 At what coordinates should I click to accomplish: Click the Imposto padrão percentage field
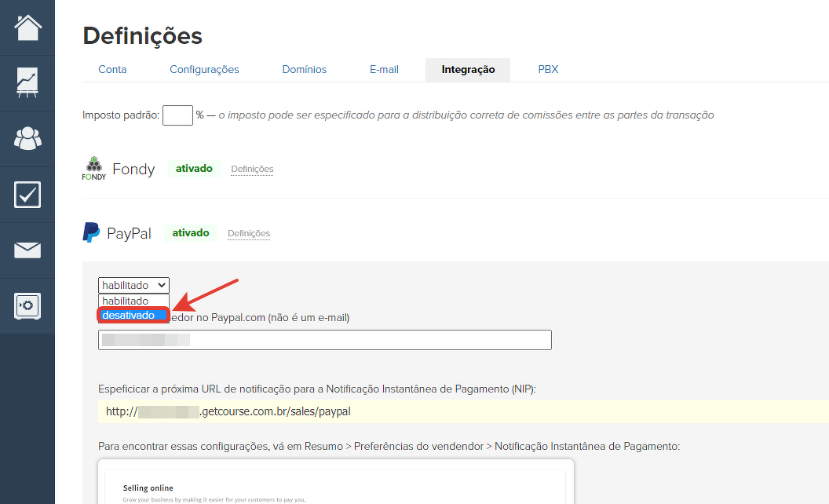177,115
